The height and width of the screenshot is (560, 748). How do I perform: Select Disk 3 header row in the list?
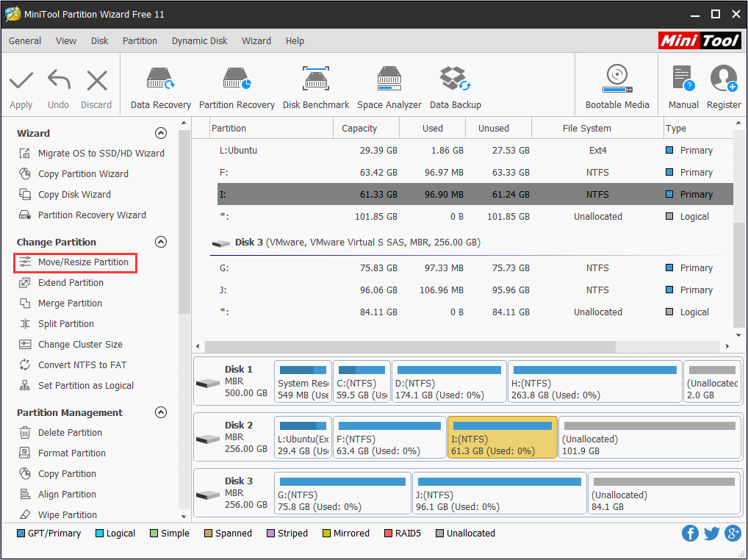click(x=471, y=243)
